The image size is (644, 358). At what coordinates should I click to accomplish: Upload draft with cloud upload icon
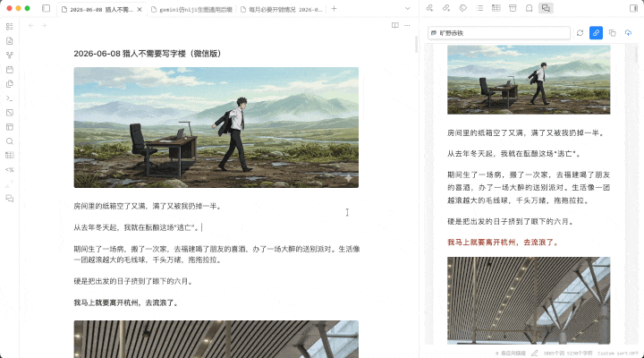(629, 33)
